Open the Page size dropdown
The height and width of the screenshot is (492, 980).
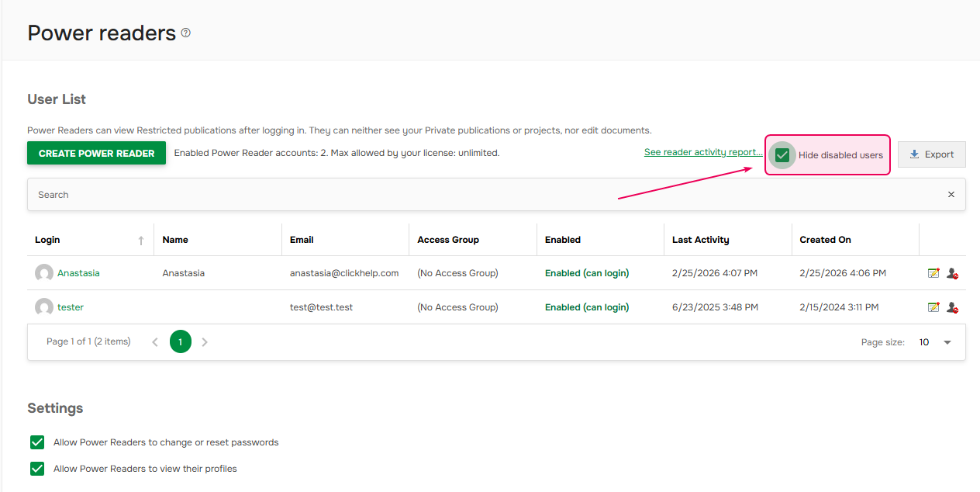[947, 342]
